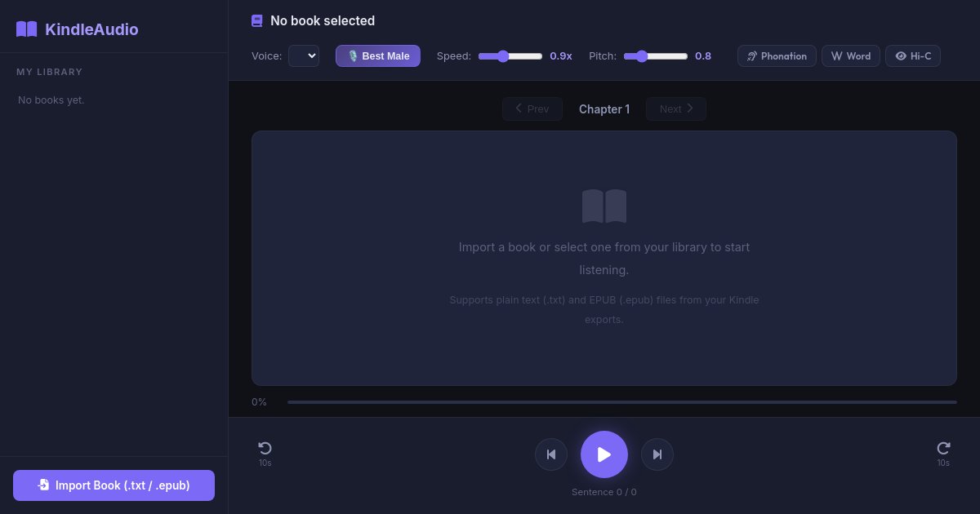
Task: Click the 'Supports plain text' hint text
Action: (x=604, y=310)
